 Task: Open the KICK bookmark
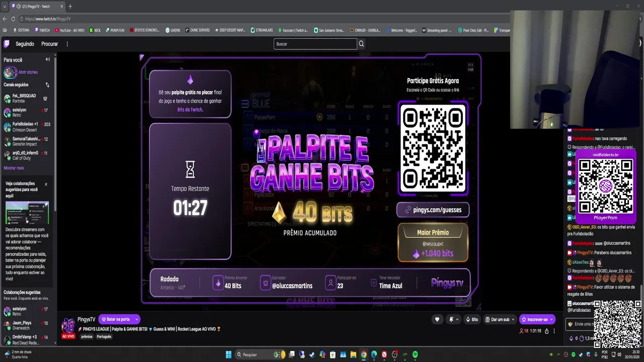95,30
